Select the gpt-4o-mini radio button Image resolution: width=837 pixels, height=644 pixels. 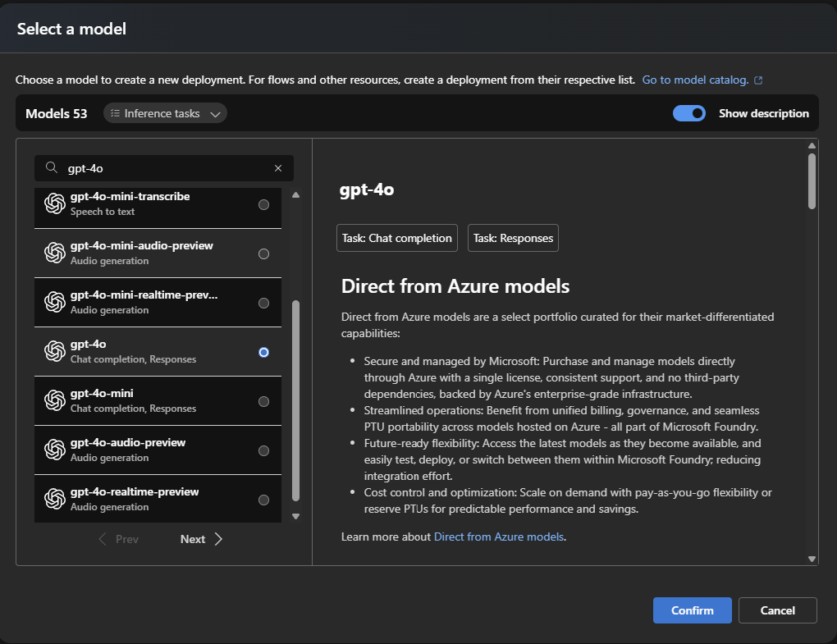coord(263,401)
